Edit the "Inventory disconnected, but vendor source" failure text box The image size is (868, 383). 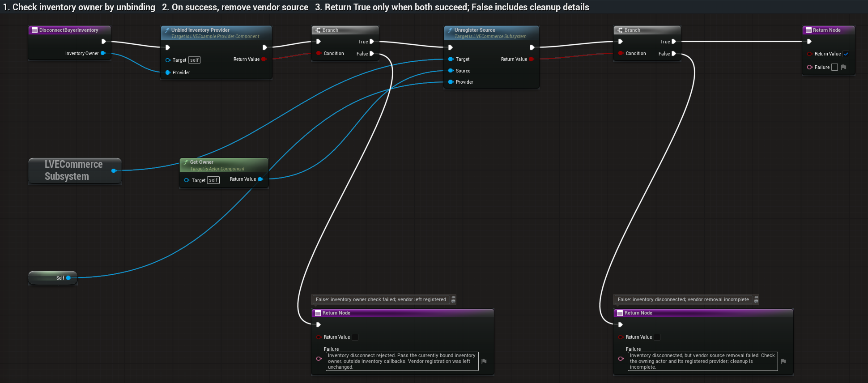(x=703, y=361)
